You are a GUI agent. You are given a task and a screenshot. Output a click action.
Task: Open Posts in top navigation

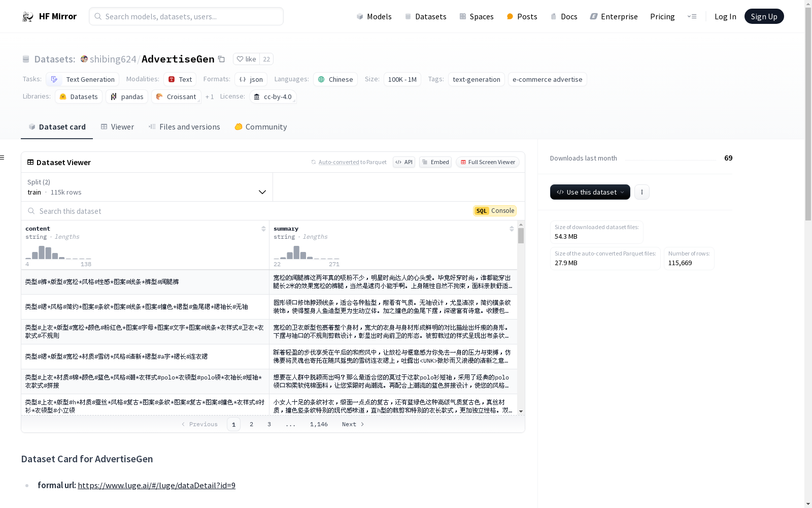click(522, 16)
